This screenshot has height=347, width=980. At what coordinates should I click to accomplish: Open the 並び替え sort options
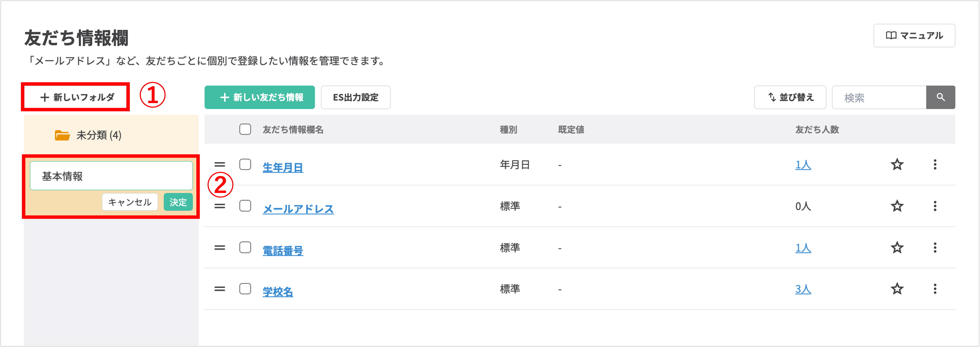pos(790,97)
